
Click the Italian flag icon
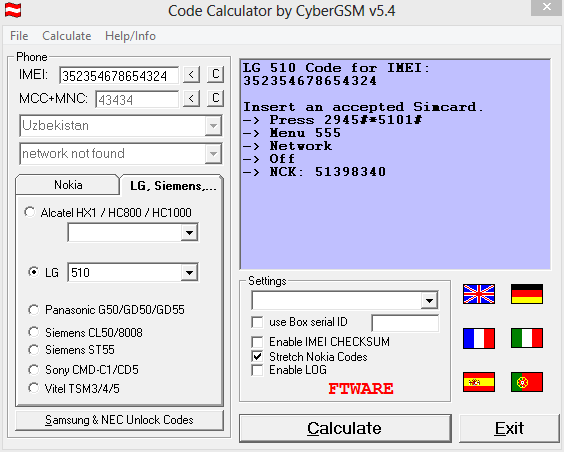[527, 338]
